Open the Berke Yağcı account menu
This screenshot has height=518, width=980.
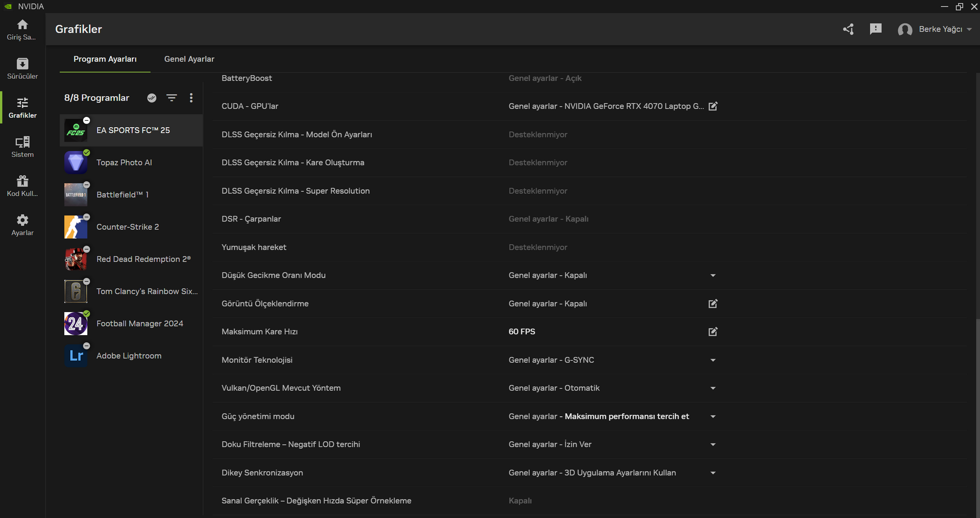tap(935, 29)
